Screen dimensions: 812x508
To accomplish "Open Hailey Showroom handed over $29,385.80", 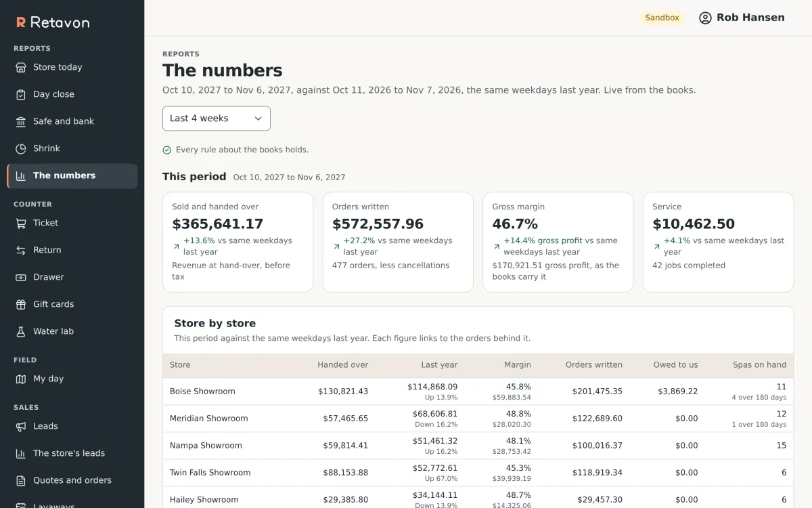I will tap(346, 500).
